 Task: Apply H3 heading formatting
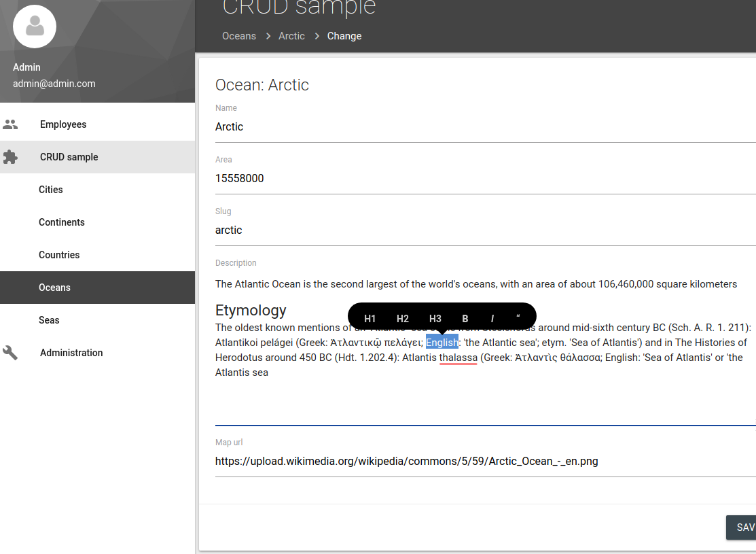435,317
